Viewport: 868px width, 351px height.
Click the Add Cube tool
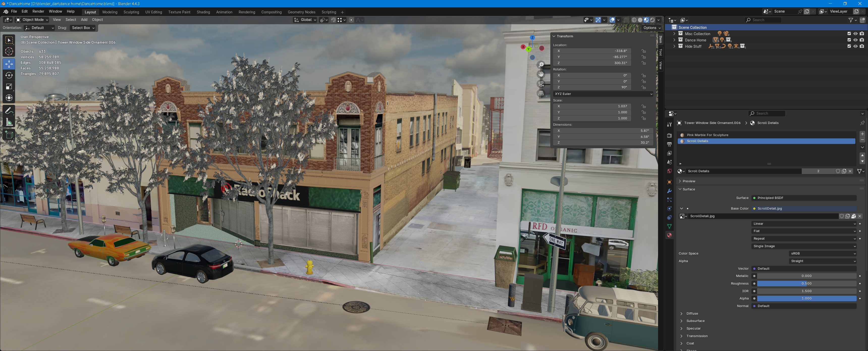pos(9,135)
